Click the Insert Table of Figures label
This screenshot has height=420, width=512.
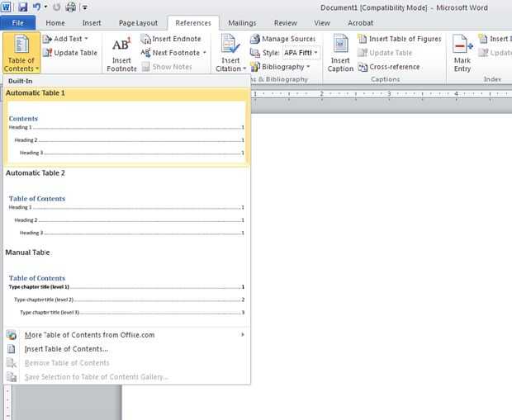[x=405, y=39]
